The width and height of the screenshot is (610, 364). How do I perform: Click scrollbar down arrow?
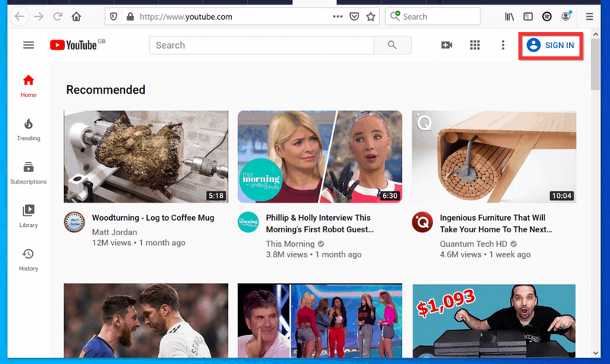[x=596, y=353]
